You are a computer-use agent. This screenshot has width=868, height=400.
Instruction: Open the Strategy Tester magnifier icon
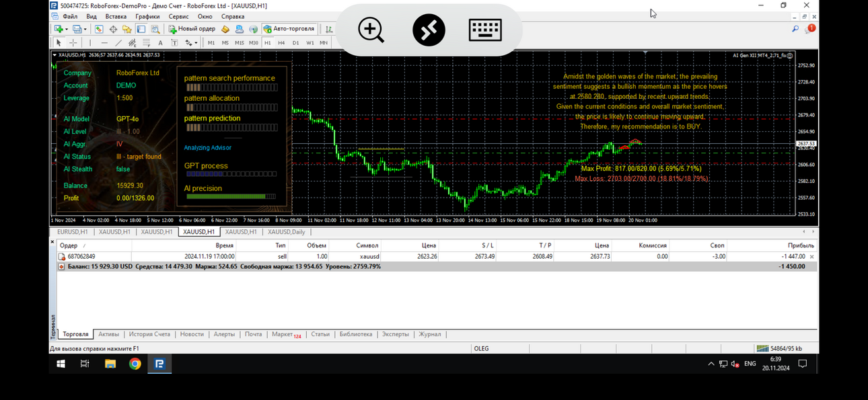coord(155,29)
